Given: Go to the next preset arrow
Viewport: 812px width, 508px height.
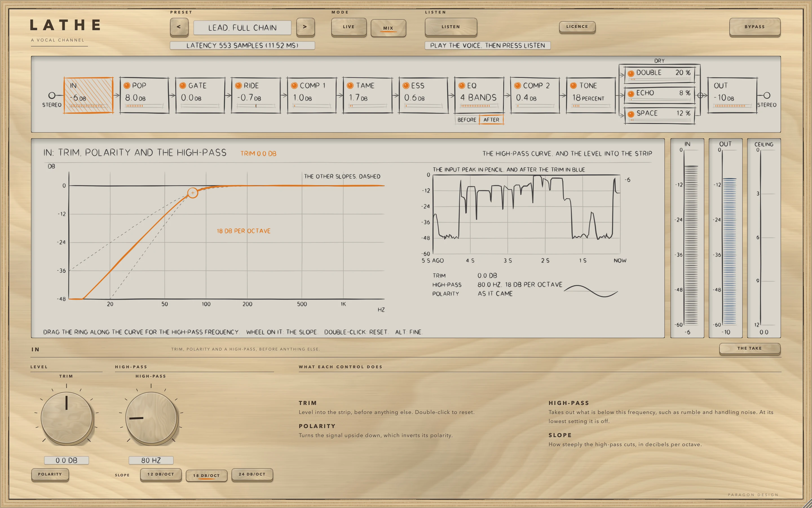Looking at the screenshot, I should click(305, 27).
